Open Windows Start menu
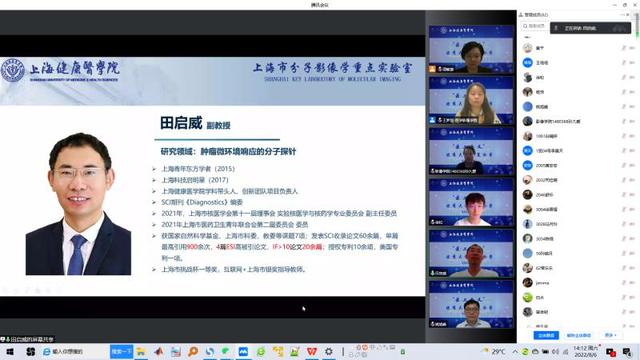 coord(10,351)
